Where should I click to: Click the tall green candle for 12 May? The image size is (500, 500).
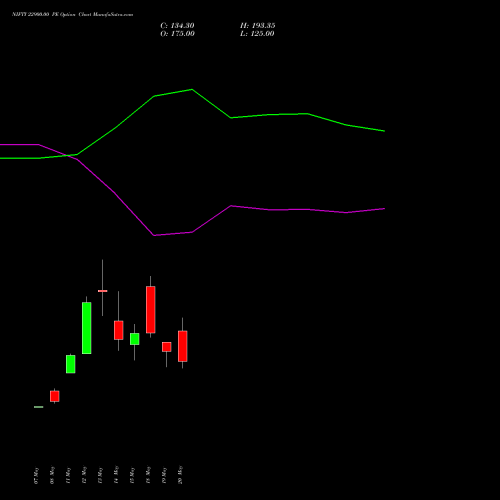tap(87, 328)
